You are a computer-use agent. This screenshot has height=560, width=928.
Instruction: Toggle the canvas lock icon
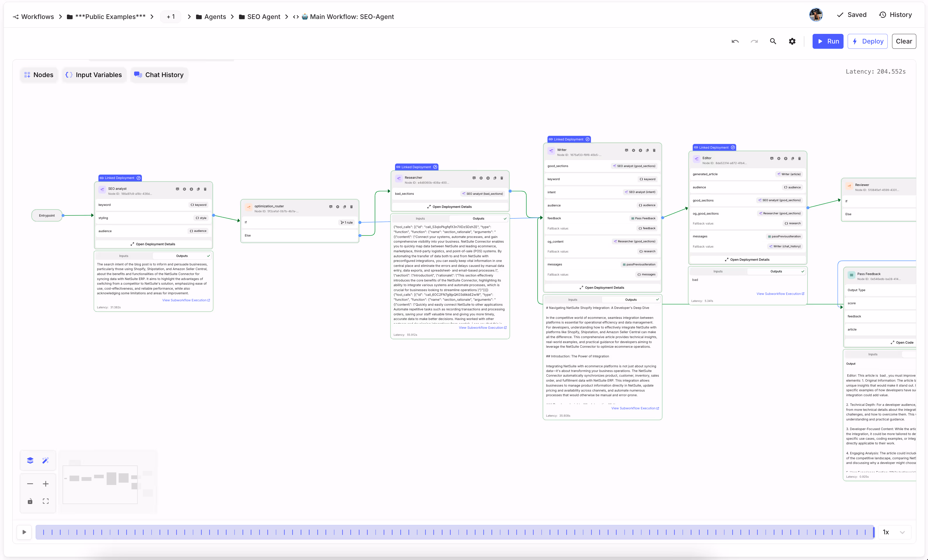pyautogui.click(x=30, y=501)
